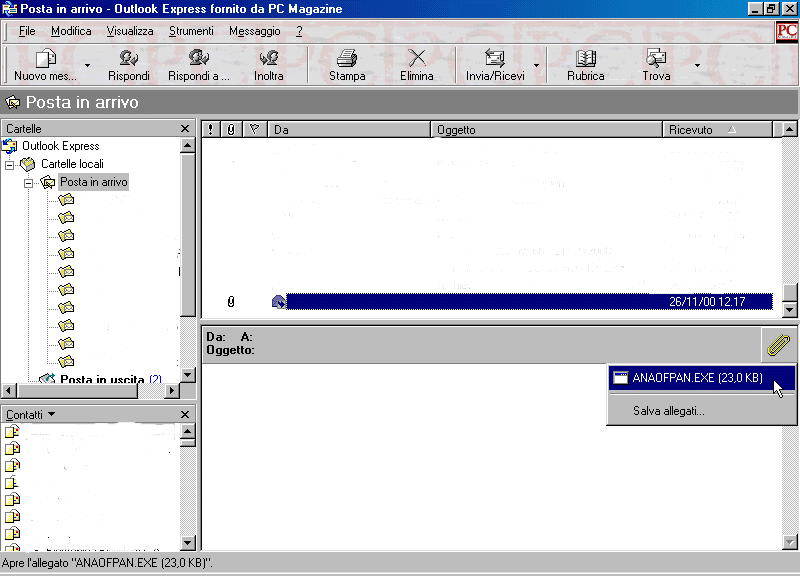800x576 pixels.
Task: Choose Salva allegati... from the popup
Action: pos(702,411)
